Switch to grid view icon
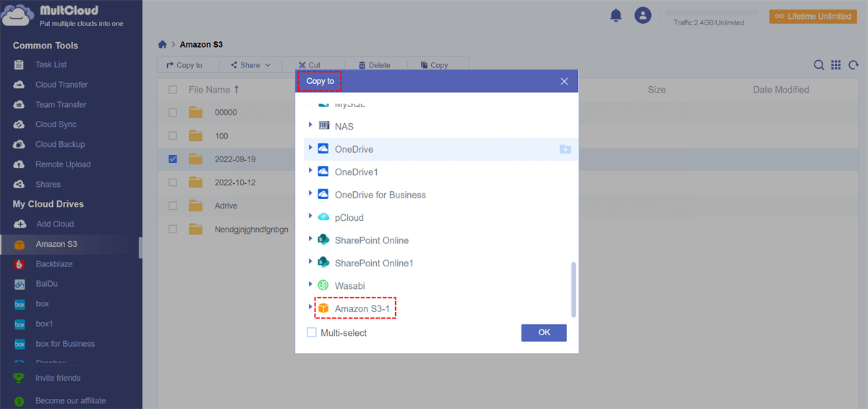The image size is (868, 409). 835,65
